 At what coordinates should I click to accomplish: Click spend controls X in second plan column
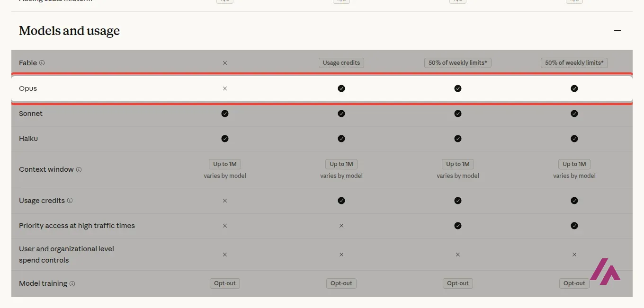point(341,255)
